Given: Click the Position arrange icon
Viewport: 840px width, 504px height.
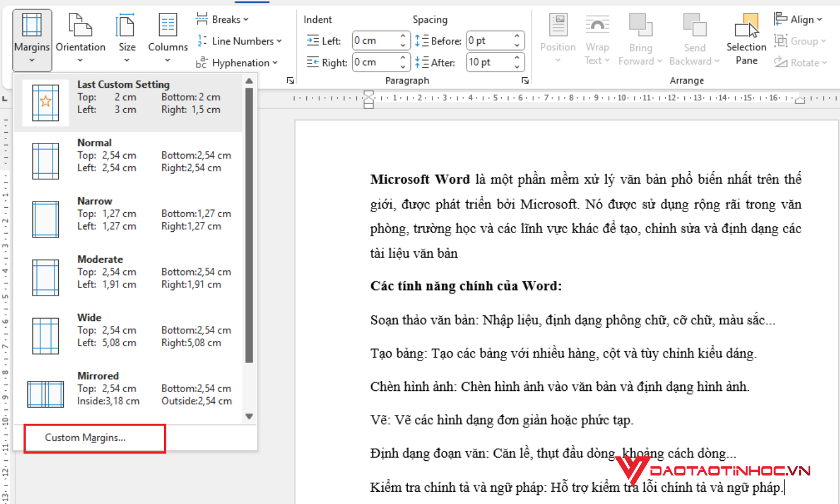Looking at the screenshot, I should point(558,25).
